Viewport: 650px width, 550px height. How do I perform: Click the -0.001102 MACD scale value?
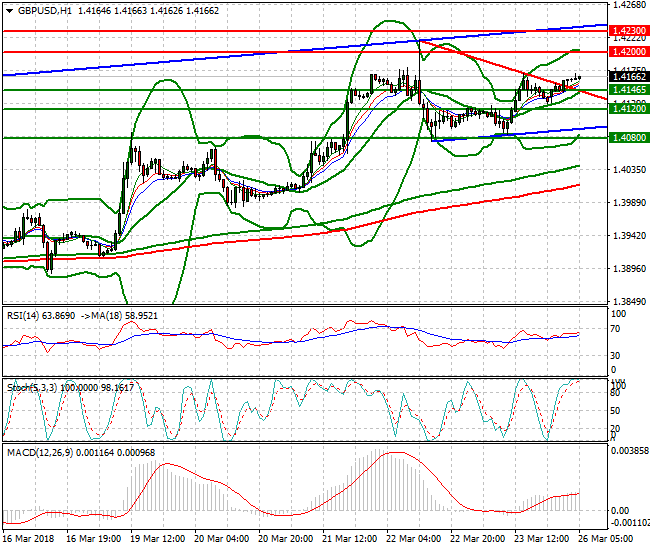click(630, 523)
